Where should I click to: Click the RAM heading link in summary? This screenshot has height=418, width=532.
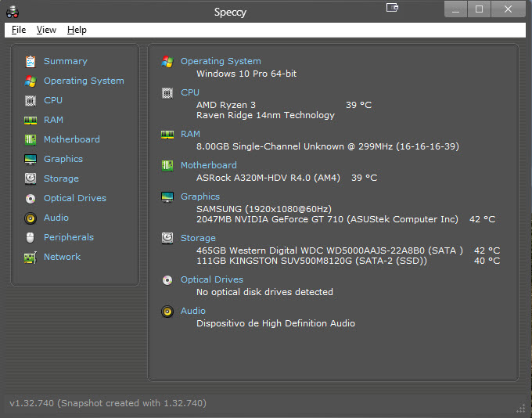coord(190,134)
